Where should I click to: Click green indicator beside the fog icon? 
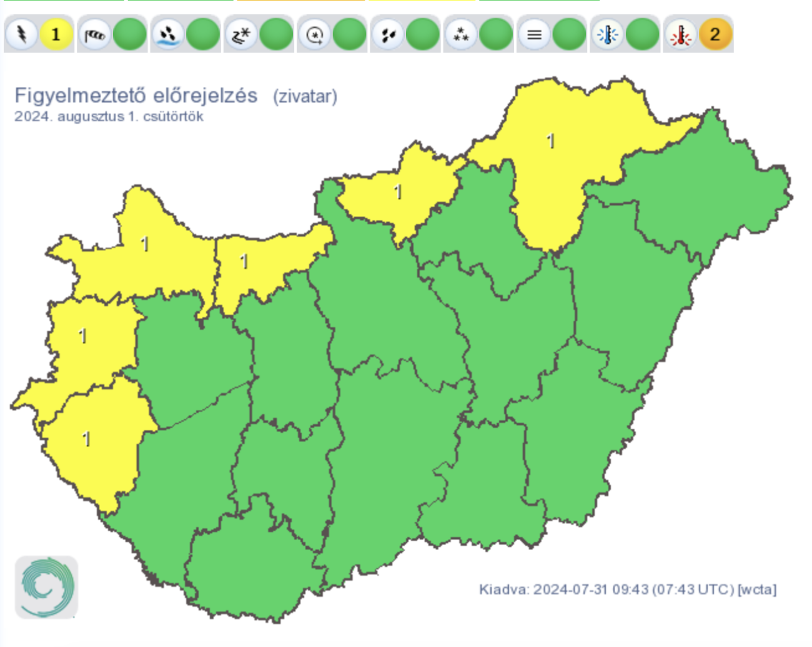click(569, 34)
